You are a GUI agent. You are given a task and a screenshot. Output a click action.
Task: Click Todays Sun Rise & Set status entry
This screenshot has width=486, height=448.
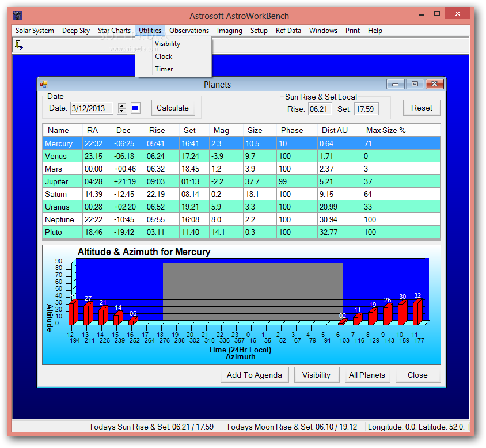click(151, 427)
